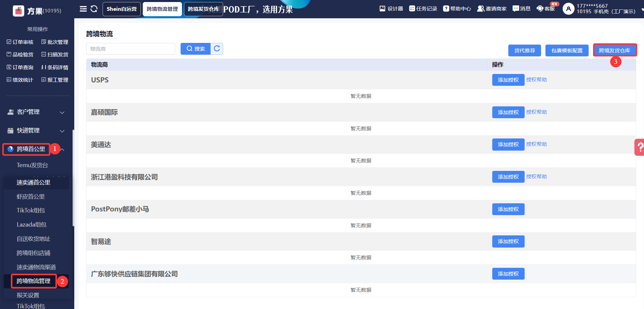Select 虾皮首公里 in sidebar
The height and width of the screenshot is (309, 644).
pos(31,197)
